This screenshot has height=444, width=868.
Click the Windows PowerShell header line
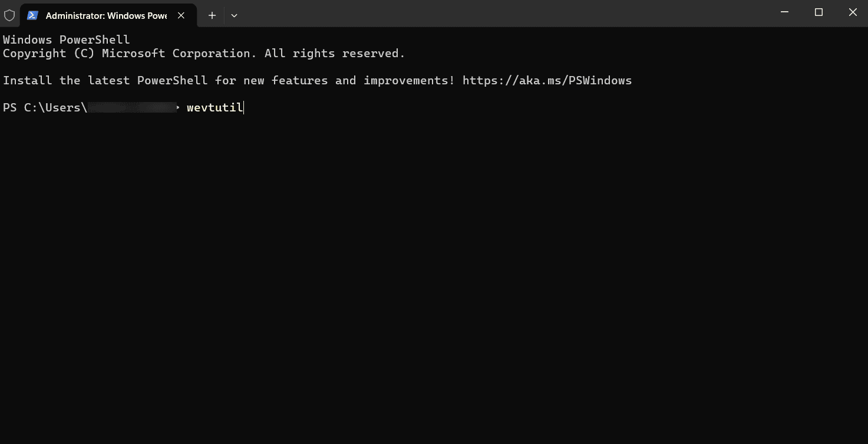66,40
